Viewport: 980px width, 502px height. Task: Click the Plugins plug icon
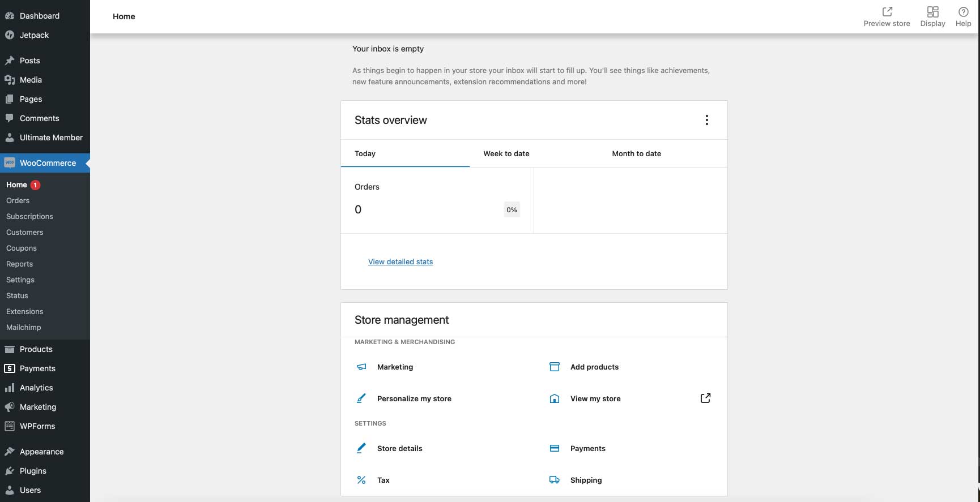tap(10, 471)
